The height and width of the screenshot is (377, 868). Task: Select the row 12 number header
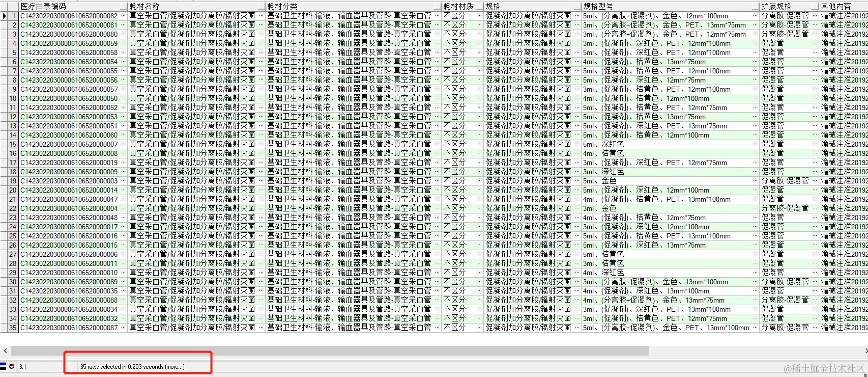13,117
